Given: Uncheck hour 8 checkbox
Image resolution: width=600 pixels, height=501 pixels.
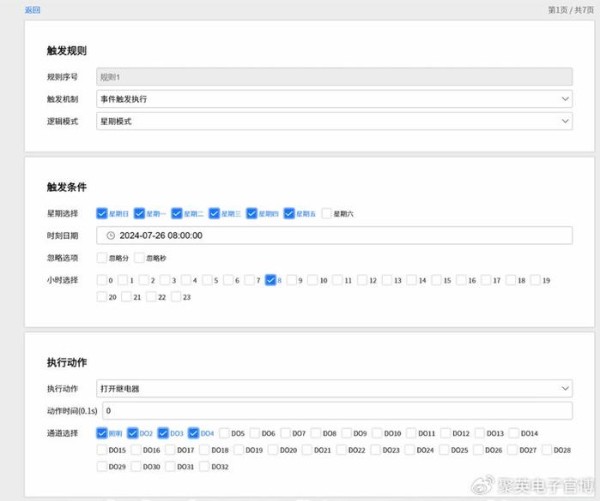Looking at the screenshot, I should 271,280.
